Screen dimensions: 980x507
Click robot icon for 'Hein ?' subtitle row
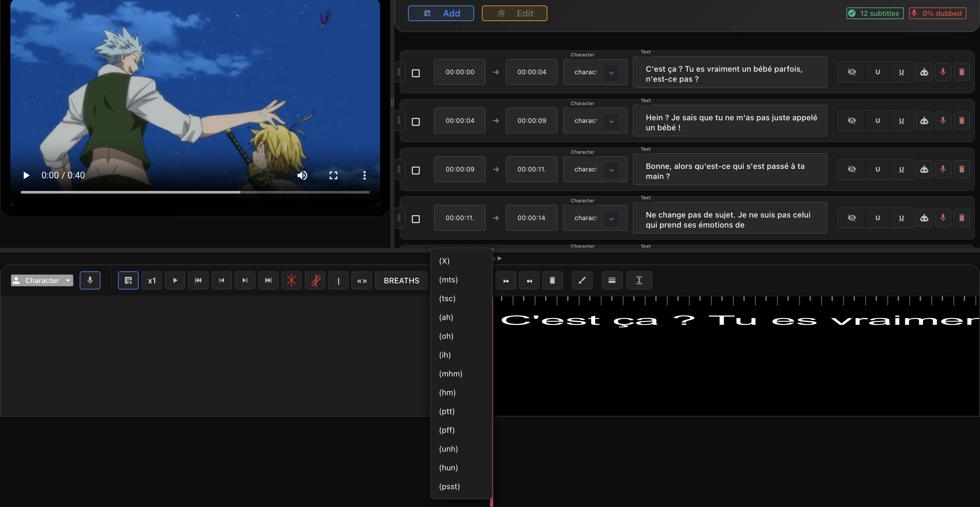924,121
